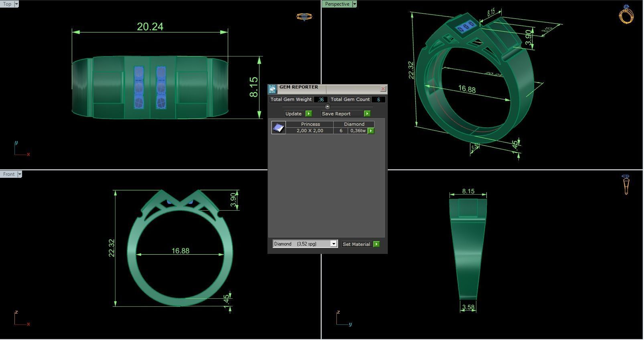
Task: Select the 3.58 dimension in right view
Action: [x=468, y=307]
